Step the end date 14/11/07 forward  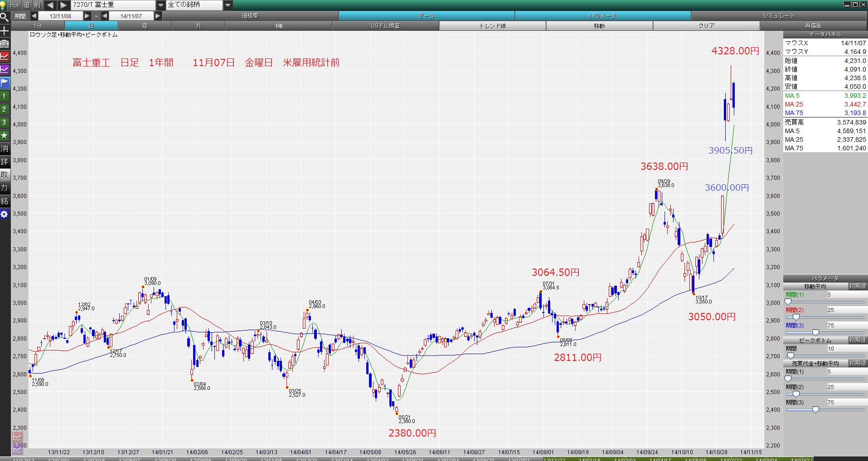(x=158, y=16)
